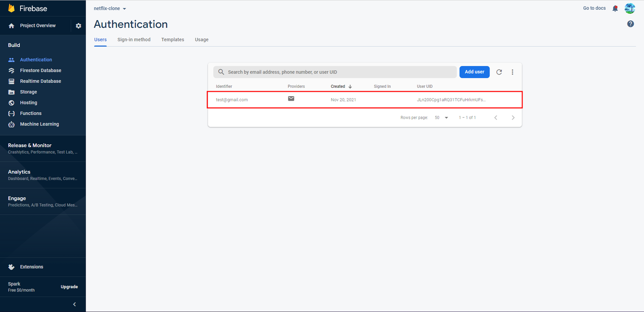
Task: Open the Go to docs link
Action: (x=594, y=8)
